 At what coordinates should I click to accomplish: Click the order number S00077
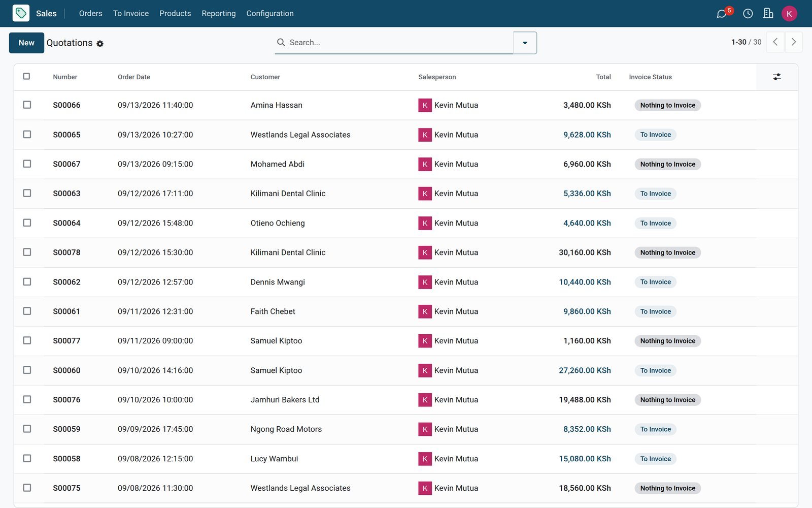(66, 341)
